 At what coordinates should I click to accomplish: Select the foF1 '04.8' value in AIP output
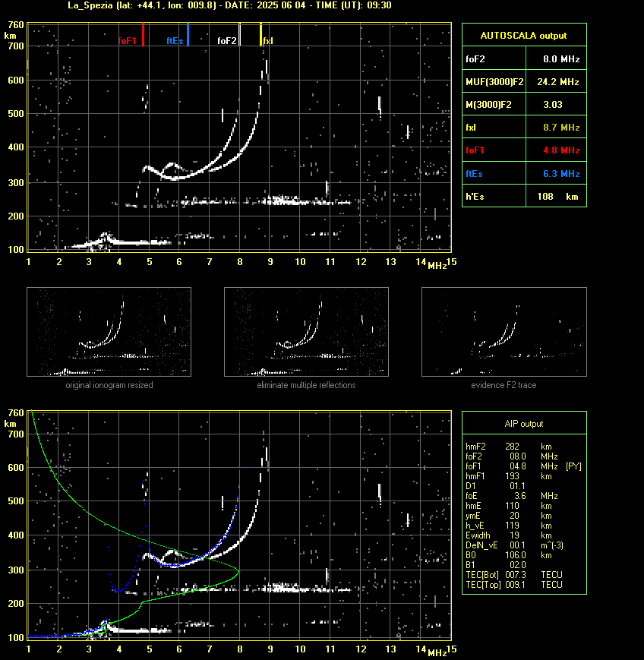(x=518, y=466)
